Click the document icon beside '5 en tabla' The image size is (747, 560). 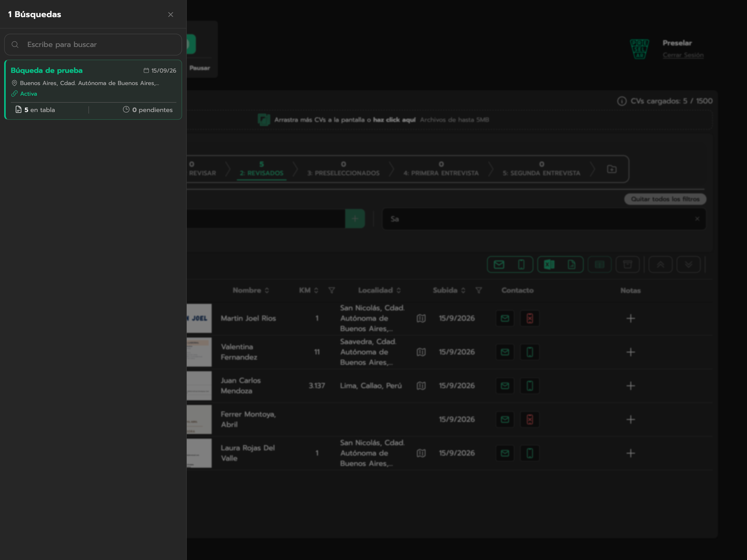pos(19,109)
